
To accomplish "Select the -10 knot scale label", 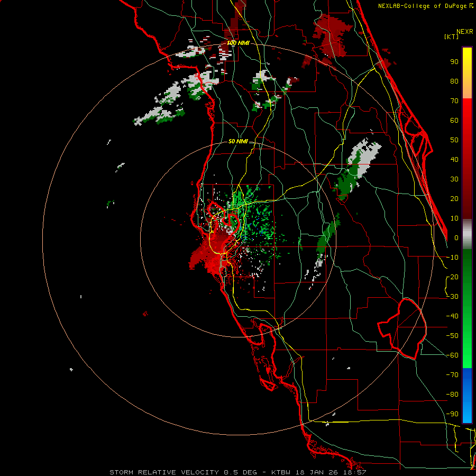I will [452, 258].
